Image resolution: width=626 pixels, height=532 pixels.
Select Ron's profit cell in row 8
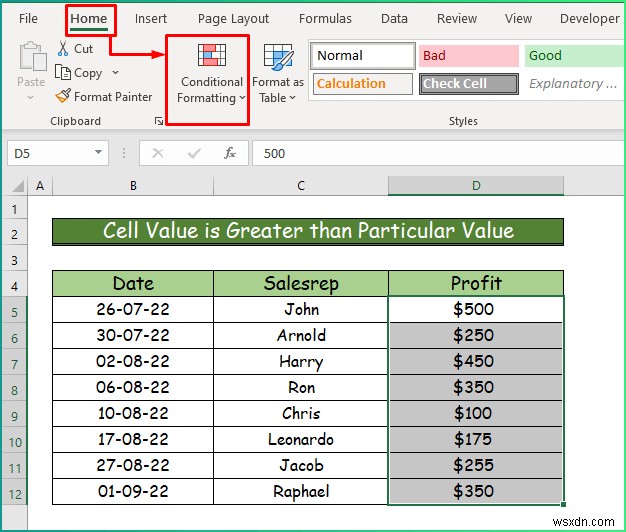(476, 387)
